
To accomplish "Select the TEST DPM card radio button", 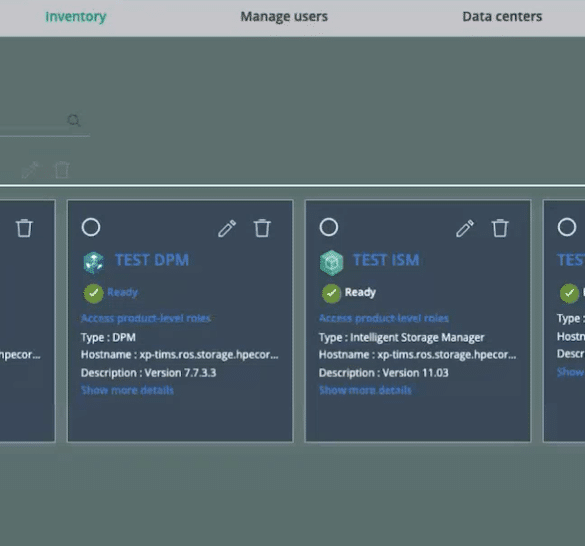I will (x=91, y=227).
